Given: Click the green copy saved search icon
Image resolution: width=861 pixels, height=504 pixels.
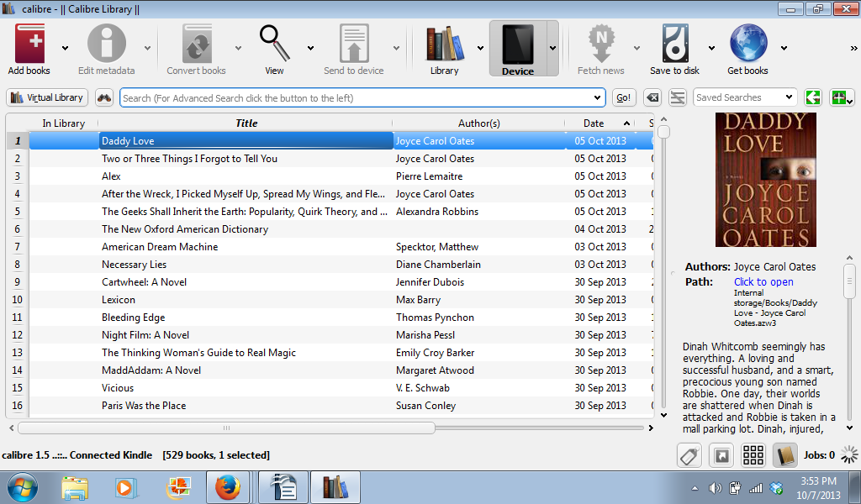Looking at the screenshot, I should tap(813, 97).
